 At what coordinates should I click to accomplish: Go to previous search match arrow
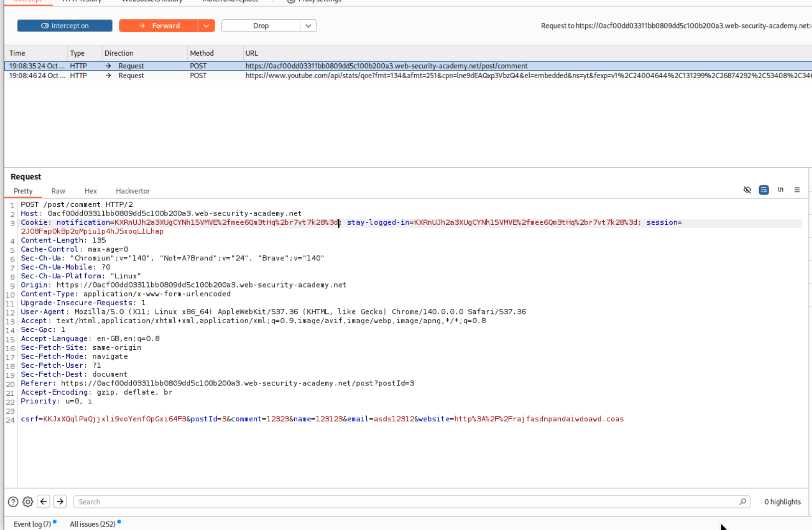click(44, 501)
